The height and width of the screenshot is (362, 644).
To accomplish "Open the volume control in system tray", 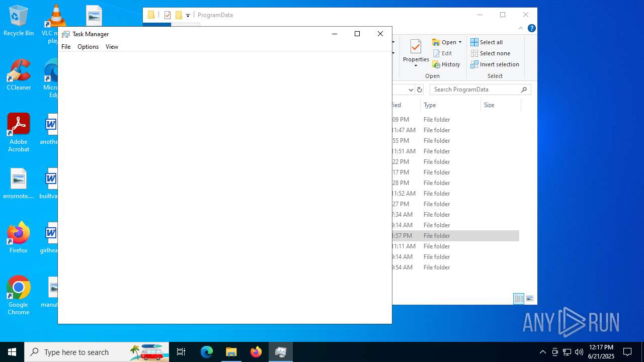I will tap(579, 352).
